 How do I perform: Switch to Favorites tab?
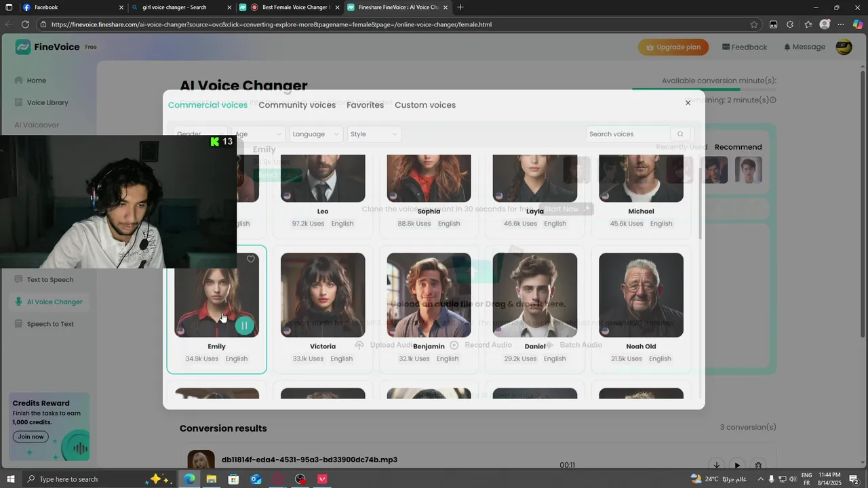click(x=365, y=105)
